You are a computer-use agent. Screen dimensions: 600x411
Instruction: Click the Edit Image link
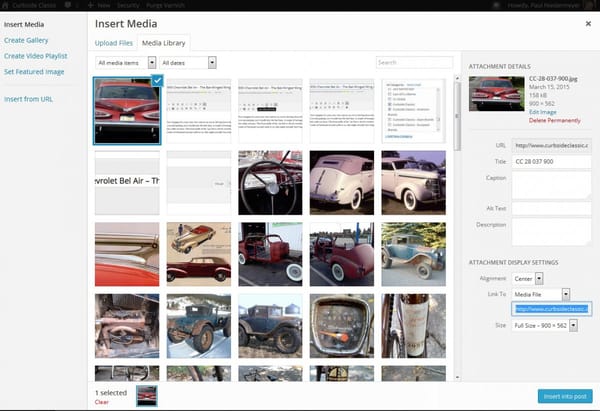pyautogui.click(x=542, y=112)
